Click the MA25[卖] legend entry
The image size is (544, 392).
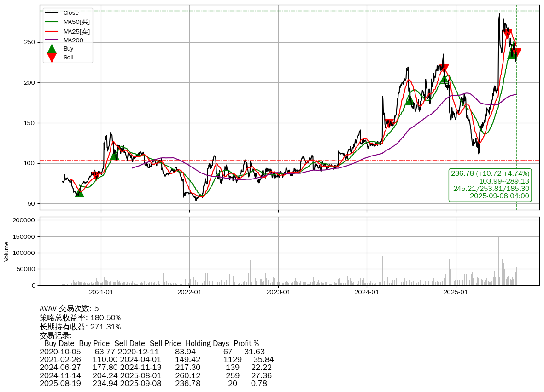[x=76, y=31]
